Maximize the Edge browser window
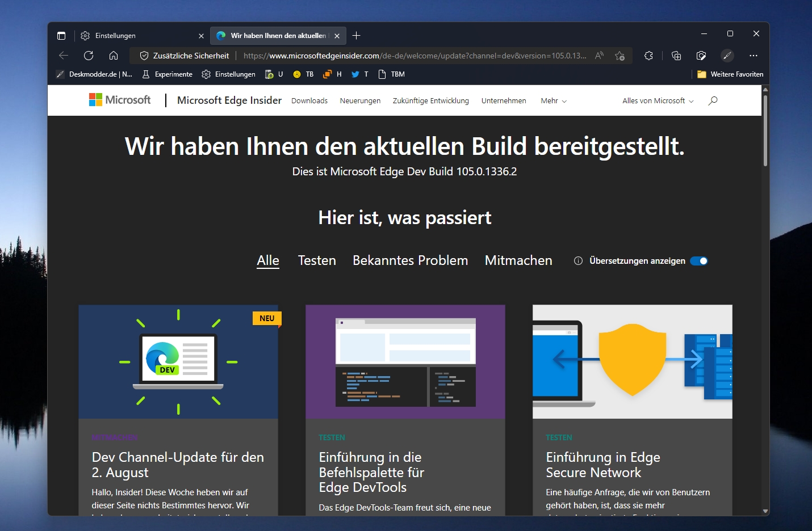Screen dimensions: 812x531 [x=730, y=34]
